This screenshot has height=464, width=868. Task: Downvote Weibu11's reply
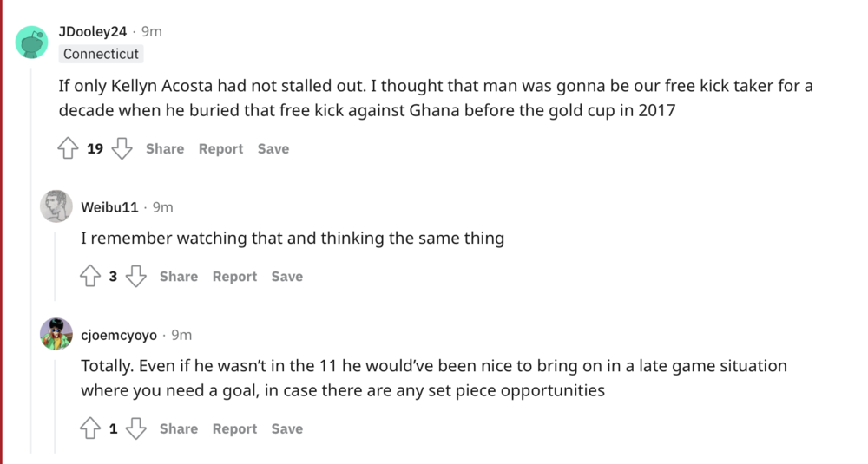click(x=135, y=277)
